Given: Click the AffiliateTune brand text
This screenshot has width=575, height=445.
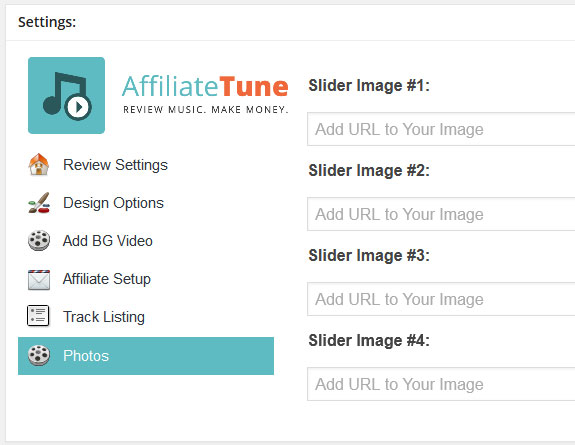Looking at the screenshot, I should pos(205,87).
